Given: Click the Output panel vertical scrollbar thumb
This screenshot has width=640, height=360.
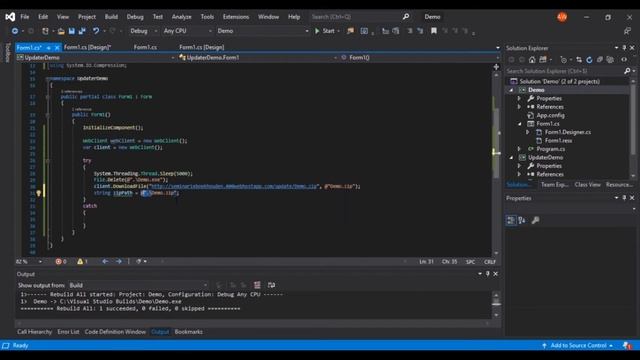Looking at the screenshot, I should pyautogui.click(x=496, y=302).
